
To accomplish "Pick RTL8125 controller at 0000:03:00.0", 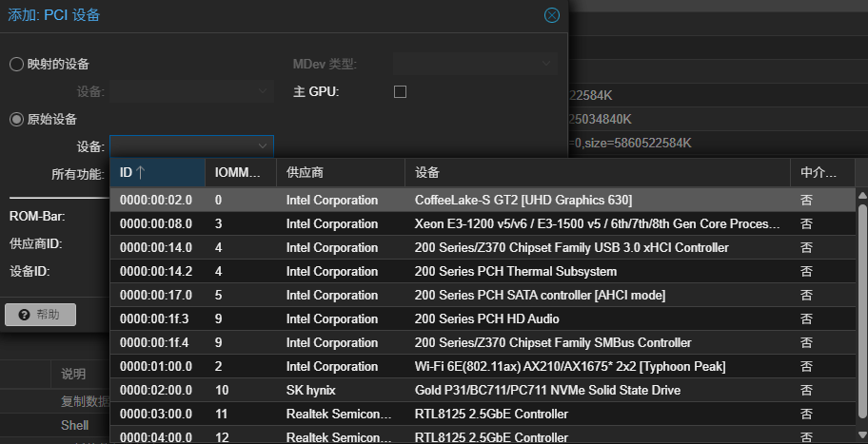I will (491, 415).
